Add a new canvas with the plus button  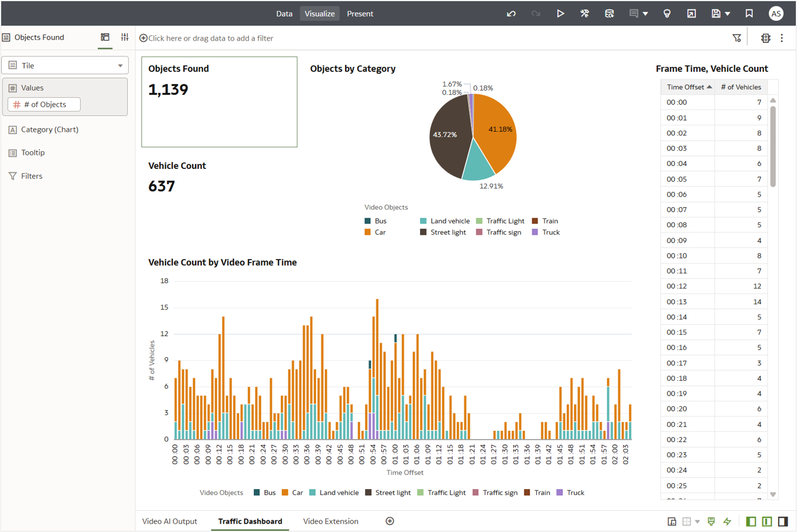click(x=389, y=521)
